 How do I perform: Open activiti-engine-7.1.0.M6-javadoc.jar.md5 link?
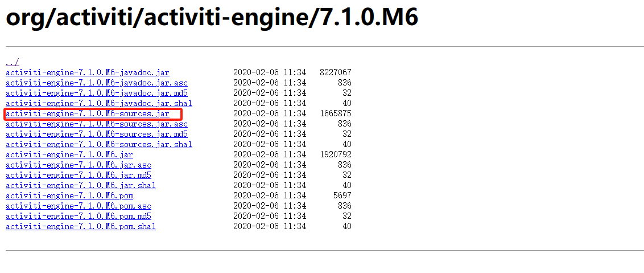point(97,93)
